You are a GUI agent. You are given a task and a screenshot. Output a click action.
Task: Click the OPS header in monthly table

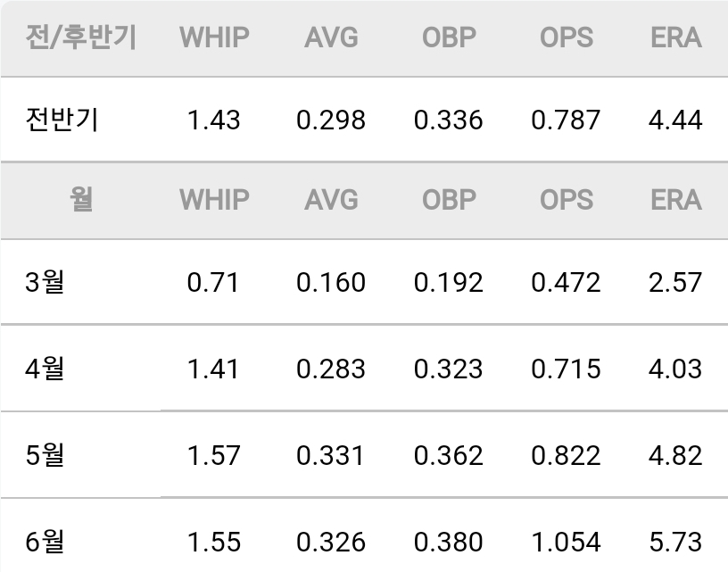coord(567,200)
